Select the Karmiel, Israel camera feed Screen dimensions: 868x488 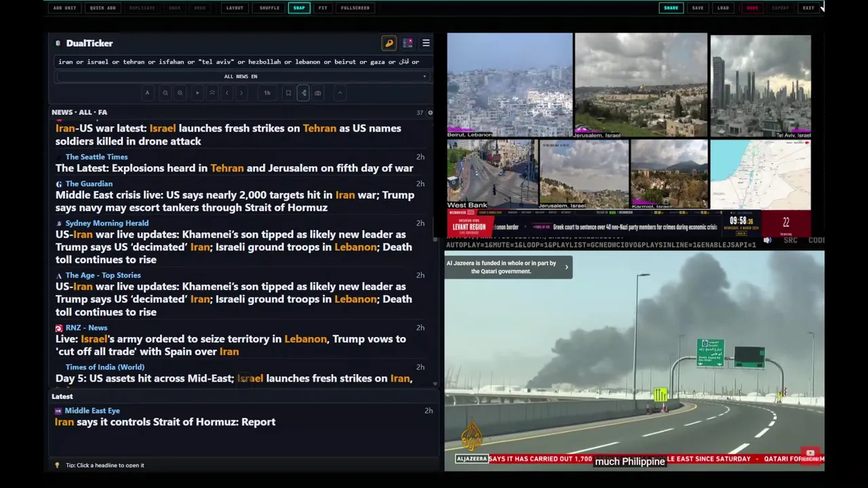[x=669, y=174]
